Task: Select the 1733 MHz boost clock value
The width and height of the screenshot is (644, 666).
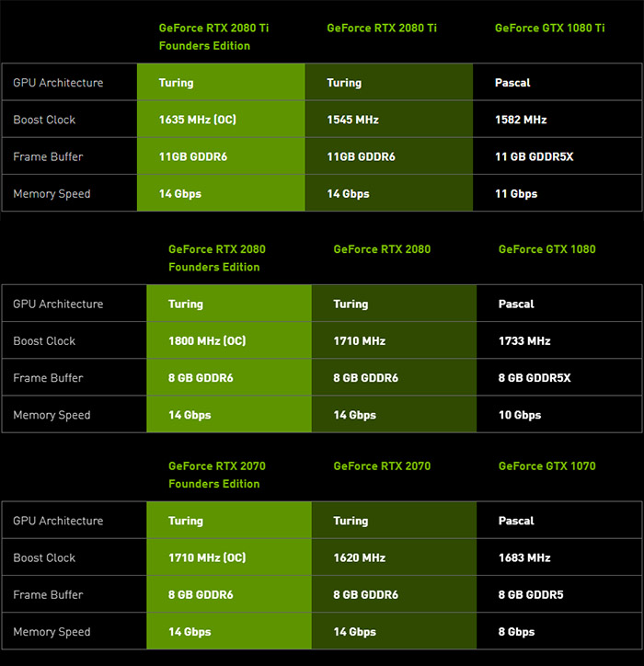Action: (x=524, y=341)
